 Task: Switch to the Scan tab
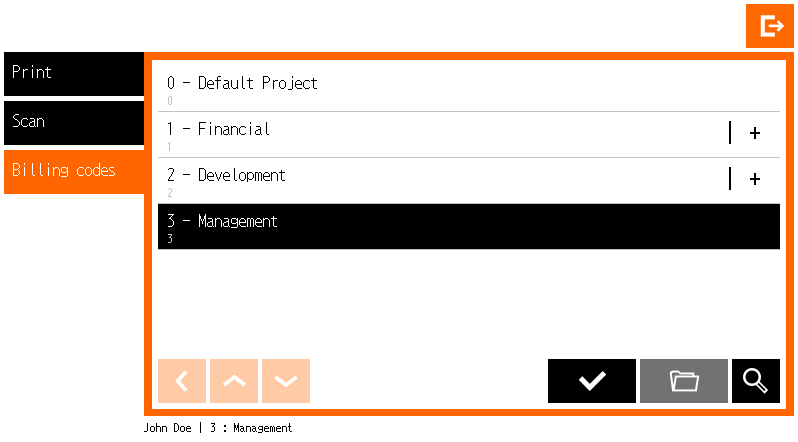pyautogui.click(x=74, y=122)
